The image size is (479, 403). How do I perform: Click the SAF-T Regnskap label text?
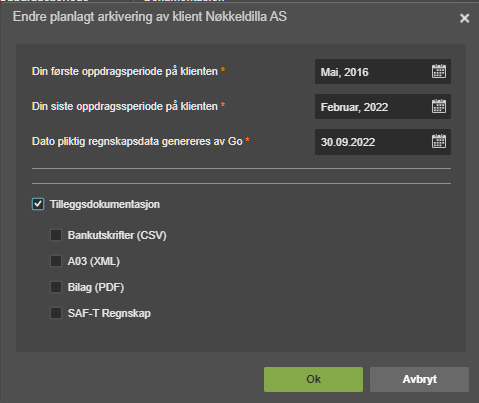[109, 313]
